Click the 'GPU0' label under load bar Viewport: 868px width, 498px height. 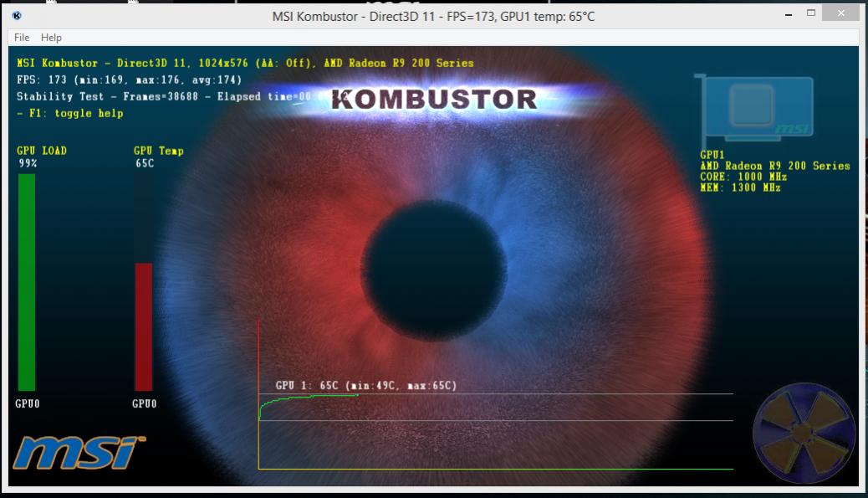tap(27, 403)
